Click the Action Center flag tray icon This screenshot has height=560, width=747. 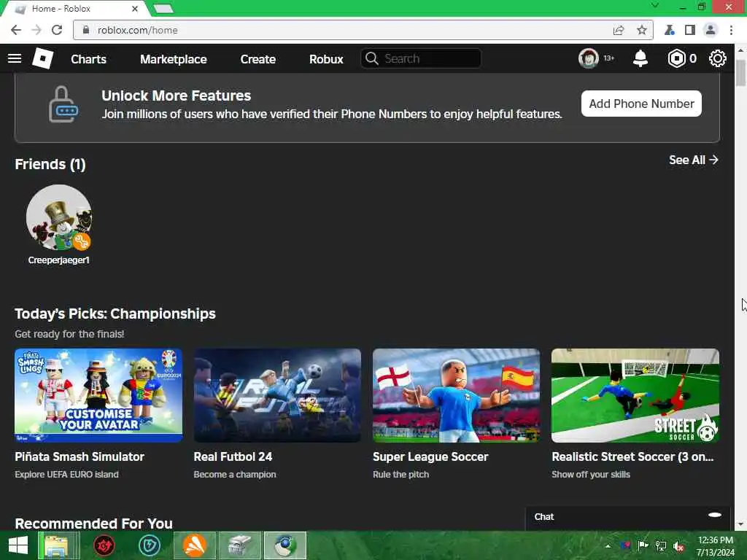coord(643,545)
